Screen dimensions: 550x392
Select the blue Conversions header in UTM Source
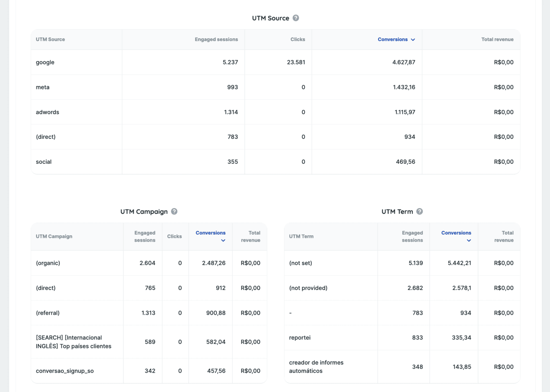pos(392,39)
